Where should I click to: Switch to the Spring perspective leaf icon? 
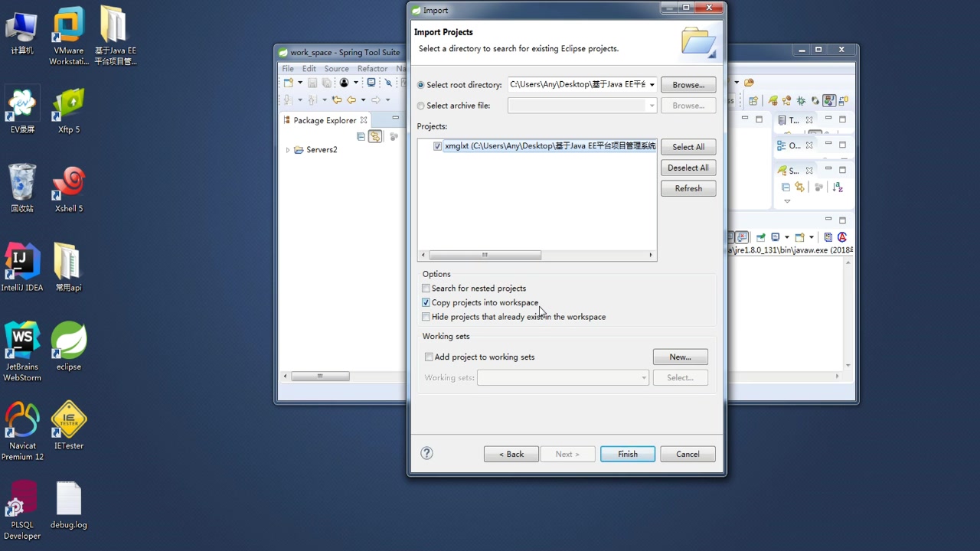[x=773, y=100]
